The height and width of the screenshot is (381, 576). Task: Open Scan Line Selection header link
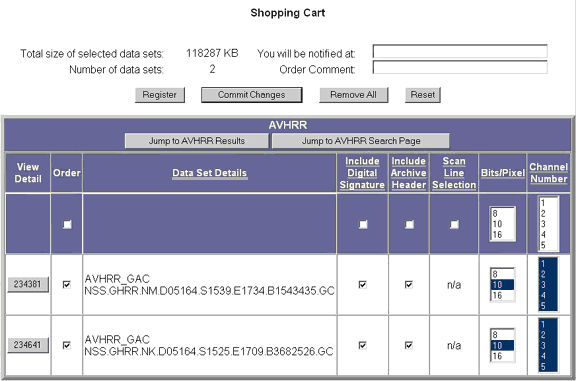454,173
